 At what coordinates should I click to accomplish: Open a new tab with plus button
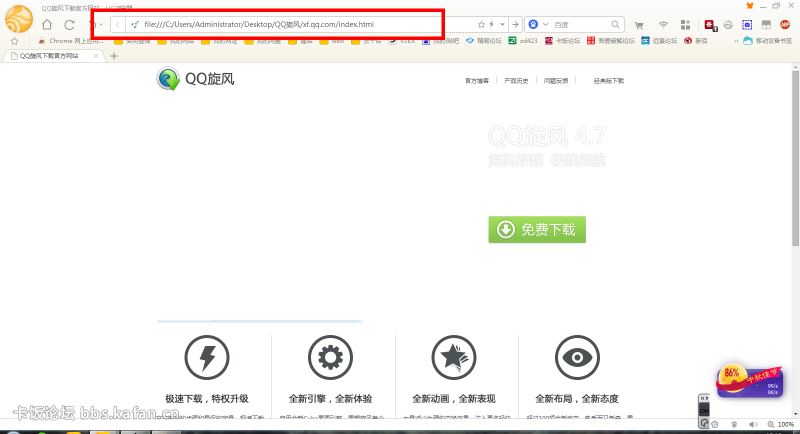(x=114, y=56)
